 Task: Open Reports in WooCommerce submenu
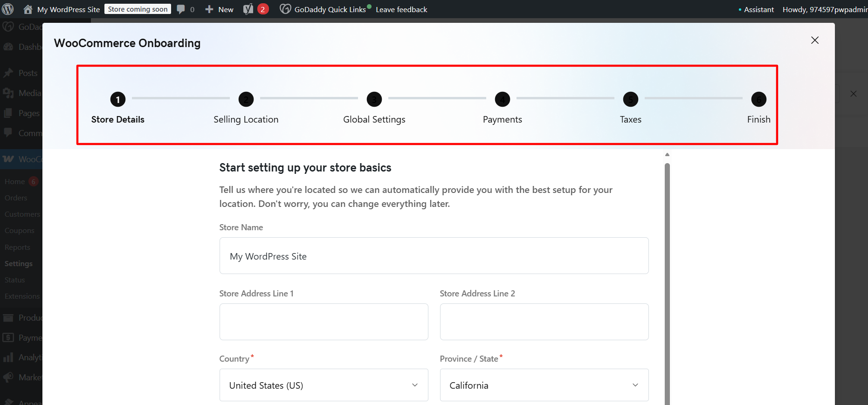17,247
